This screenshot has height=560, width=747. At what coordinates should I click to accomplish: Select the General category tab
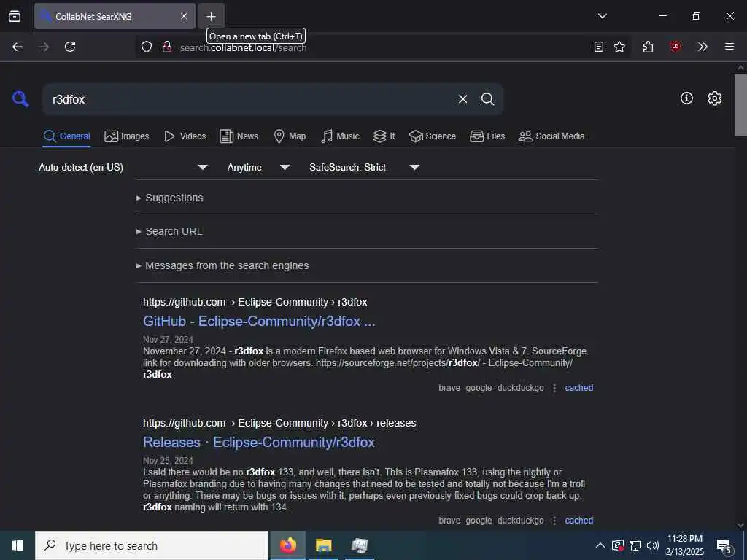click(x=66, y=136)
